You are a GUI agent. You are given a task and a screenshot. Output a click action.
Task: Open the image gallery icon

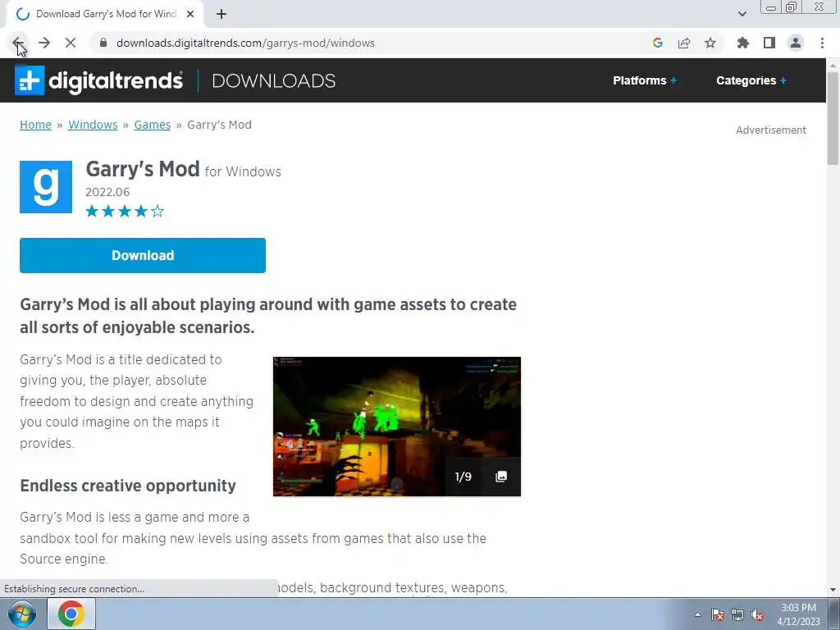[501, 477]
